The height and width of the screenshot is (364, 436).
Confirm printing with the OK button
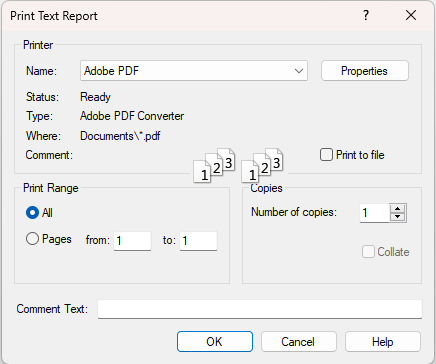click(x=215, y=342)
